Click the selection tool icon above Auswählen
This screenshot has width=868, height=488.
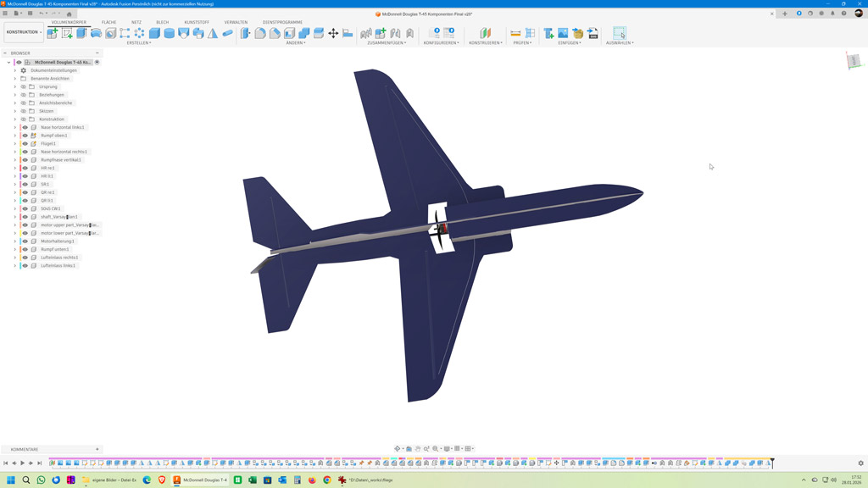tap(620, 33)
